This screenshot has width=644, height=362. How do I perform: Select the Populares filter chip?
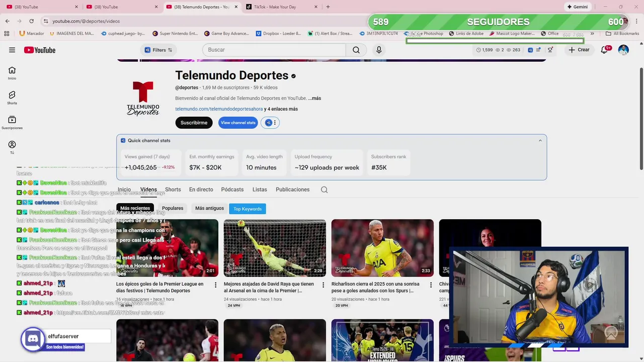173,208
